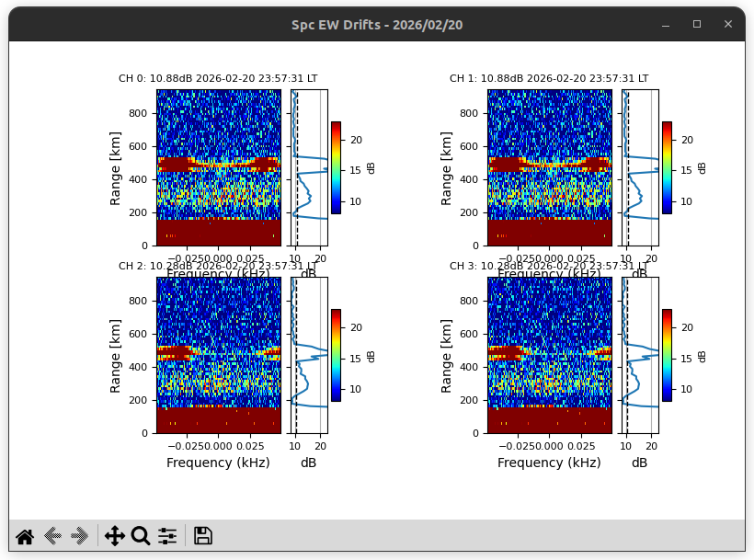Open Configure subplots sliders icon

coord(167,536)
